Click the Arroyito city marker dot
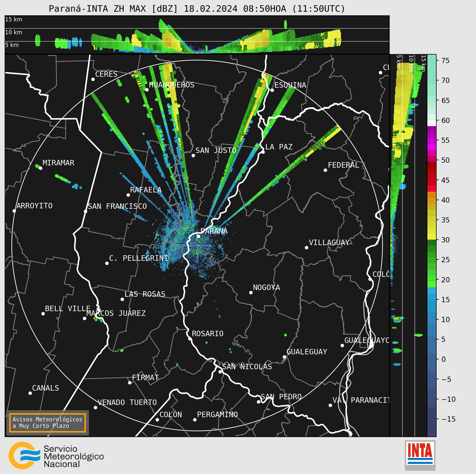This screenshot has height=474, width=476. coord(14,211)
